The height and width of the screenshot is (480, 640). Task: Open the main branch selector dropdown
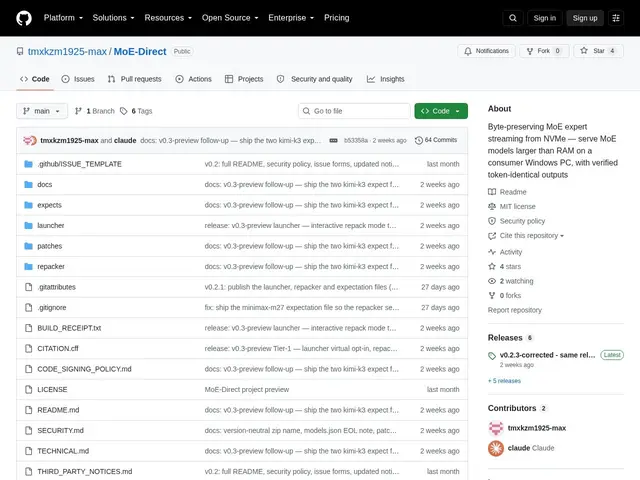pyautogui.click(x=42, y=111)
